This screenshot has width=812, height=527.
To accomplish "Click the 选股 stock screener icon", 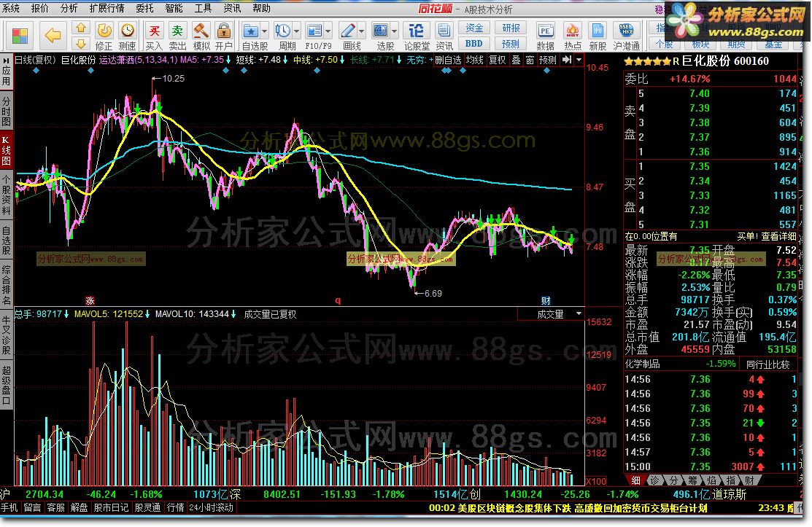I will (x=381, y=31).
